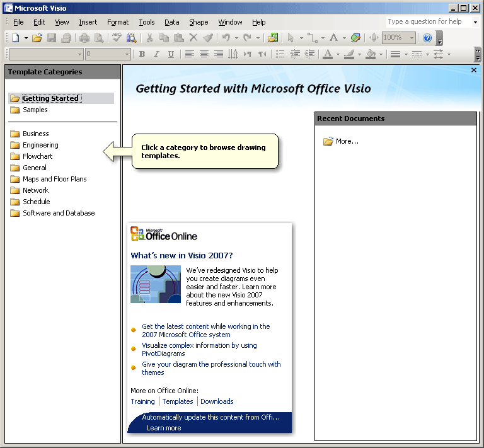Click the Open file folder icon
Image resolution: width=484 pixels, height=448 pixels.
point(37,38)
